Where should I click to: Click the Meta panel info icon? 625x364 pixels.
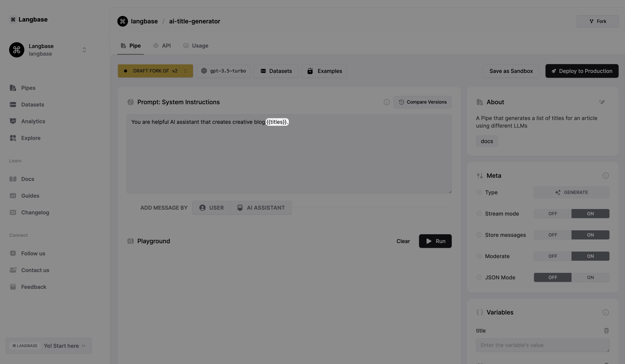pos(605,176)
